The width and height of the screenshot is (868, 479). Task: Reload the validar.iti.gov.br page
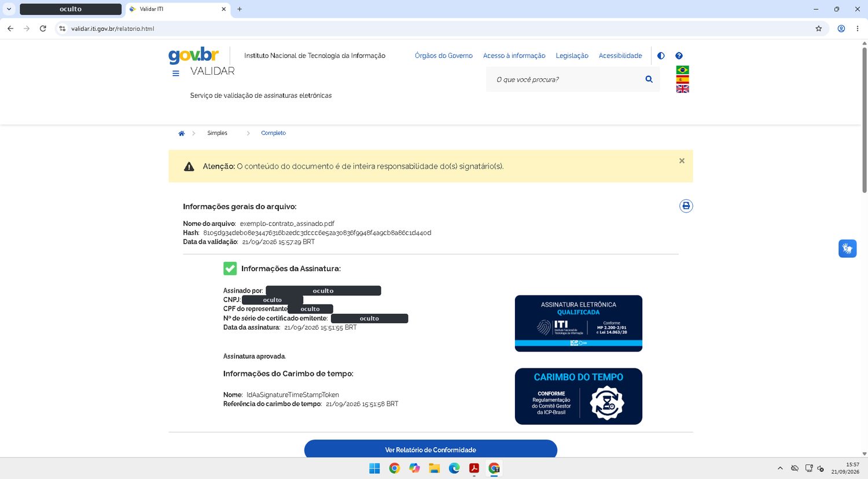(x=43, y=28)
